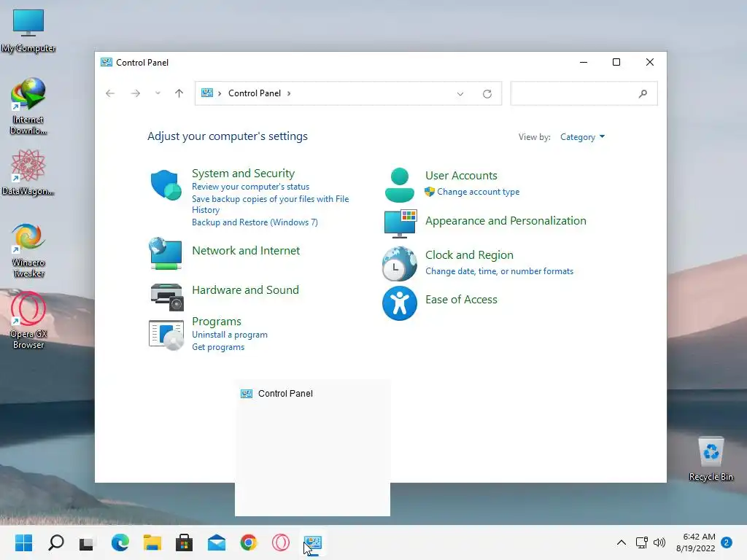This screenshot has height=560, width=747.
Task: Open the Appearance and Personalization monitor icon
Action: pyautogui.click(x=400, y=224)
